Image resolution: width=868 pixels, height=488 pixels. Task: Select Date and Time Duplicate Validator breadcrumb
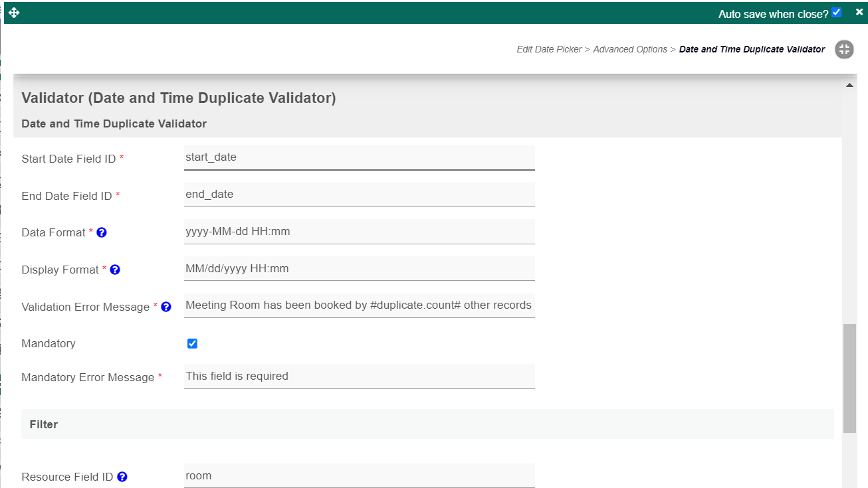[x=752, y=49]
